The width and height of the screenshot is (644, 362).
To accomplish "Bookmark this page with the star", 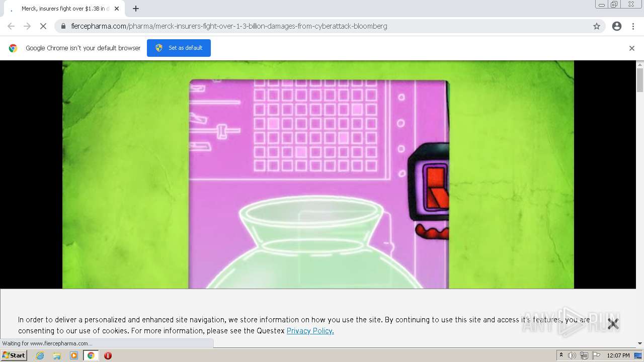I will pos(597,26).
